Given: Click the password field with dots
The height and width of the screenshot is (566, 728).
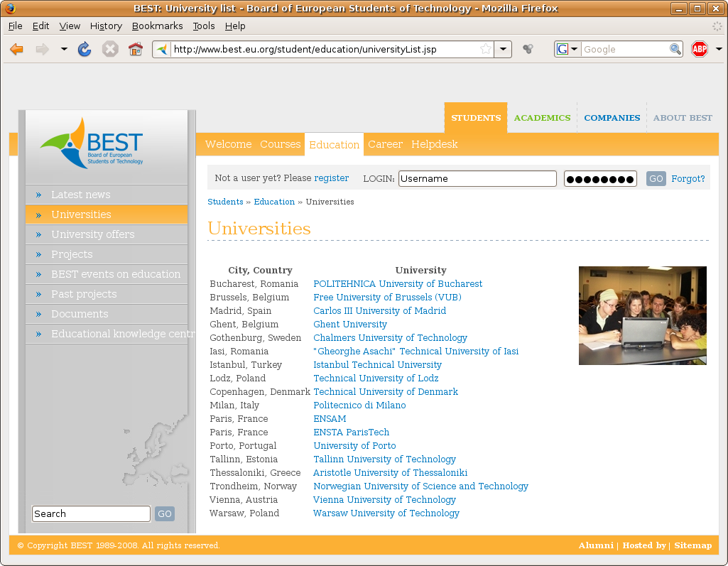Looking at the screenshot, I should (x=600, y=179).
